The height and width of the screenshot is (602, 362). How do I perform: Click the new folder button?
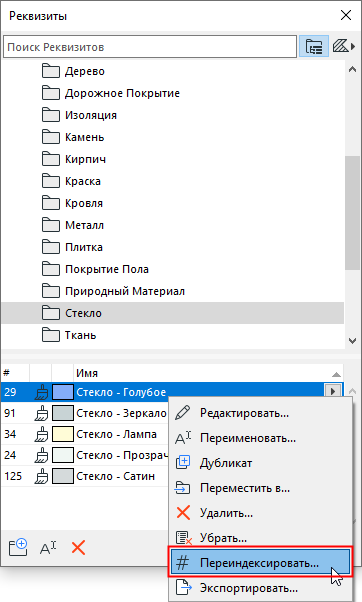click(18, 547)
